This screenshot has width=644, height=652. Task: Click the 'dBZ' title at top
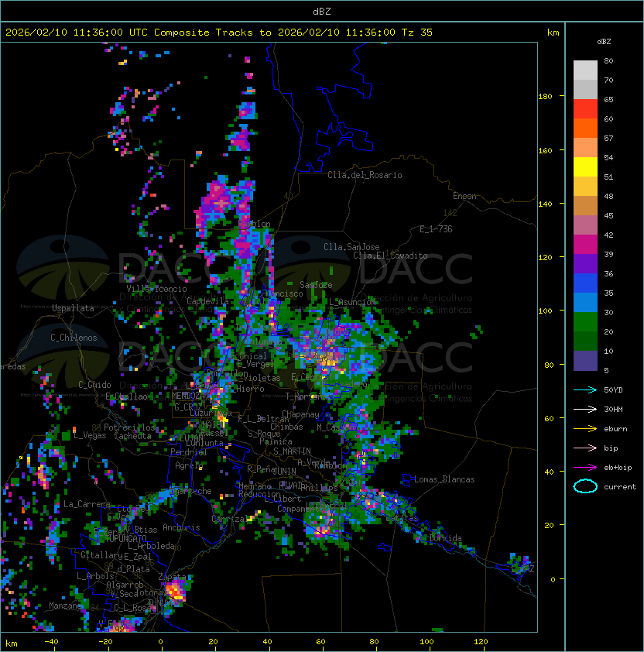point(322,11)
